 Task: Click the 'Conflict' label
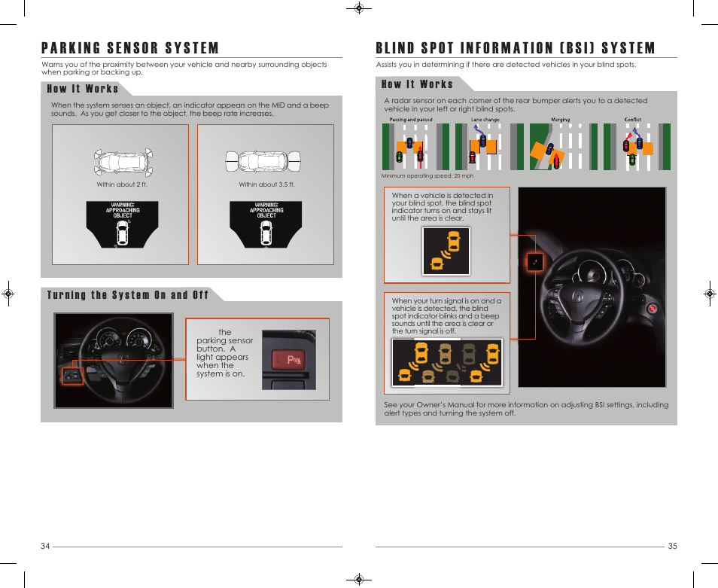coord(633,120)
